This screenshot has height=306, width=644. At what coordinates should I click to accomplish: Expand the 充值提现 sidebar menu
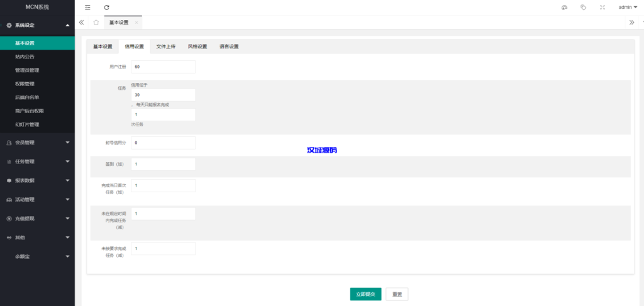[37, 219]
